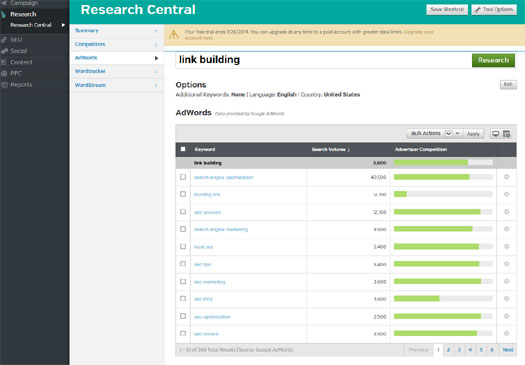
Task: Click action circle for the 'seo service' row
Action: 506,334
